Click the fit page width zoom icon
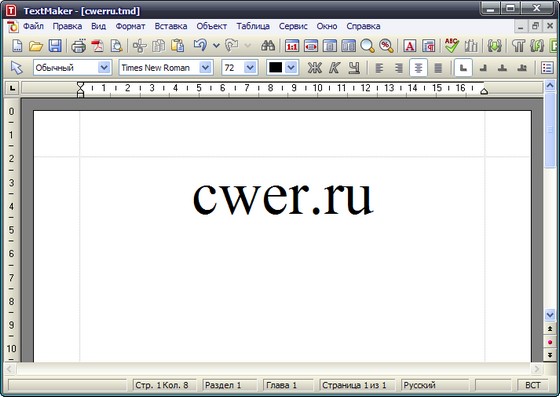This screenshot has height=397, width=560. tap(311, 46)
